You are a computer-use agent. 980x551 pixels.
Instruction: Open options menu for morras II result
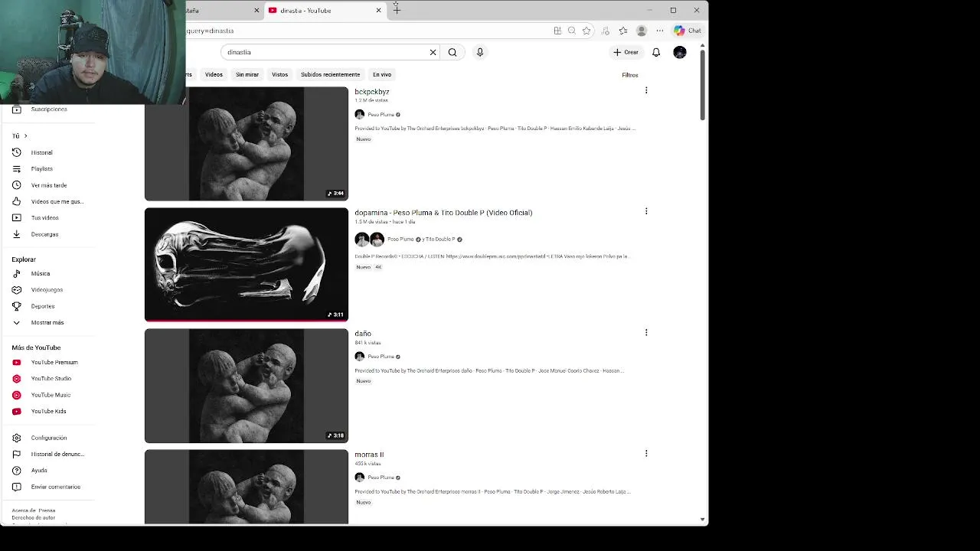click(x=646, y=453)
